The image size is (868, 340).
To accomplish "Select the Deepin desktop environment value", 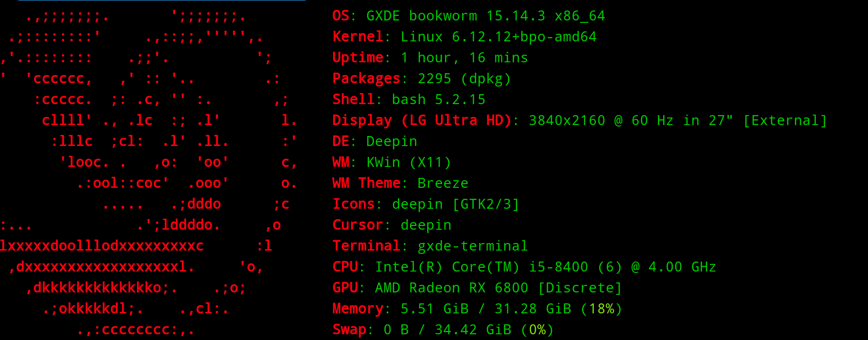I will 391,141.
